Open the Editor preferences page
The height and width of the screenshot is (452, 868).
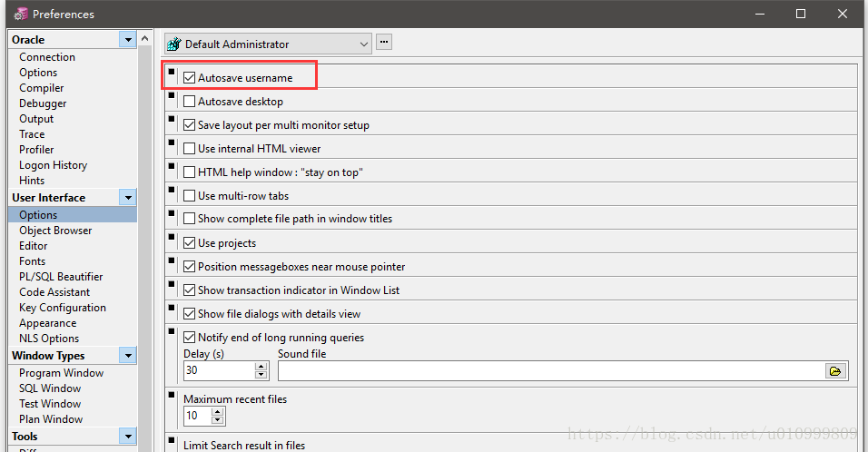[x=34, y=246]
